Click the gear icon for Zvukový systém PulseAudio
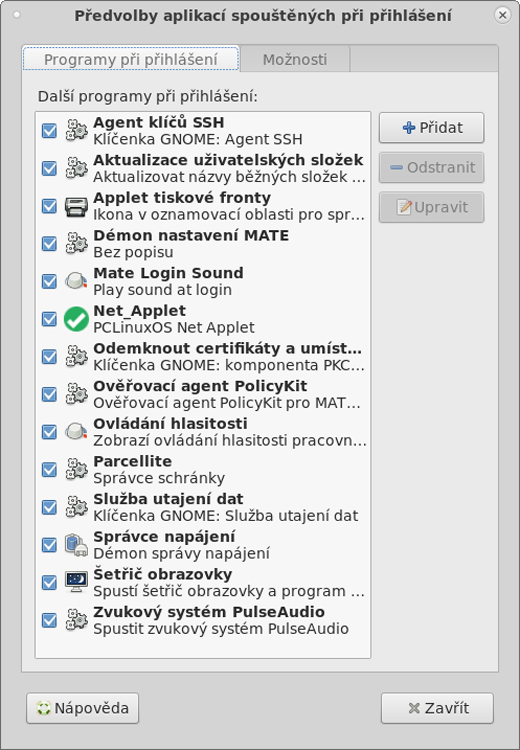This screenshot has height=750, width=520. [76, 620]
